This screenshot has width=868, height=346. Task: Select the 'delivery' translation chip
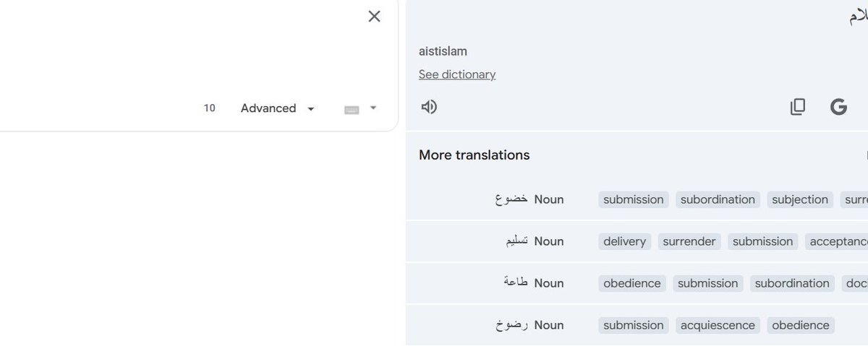tap(624, 241)
